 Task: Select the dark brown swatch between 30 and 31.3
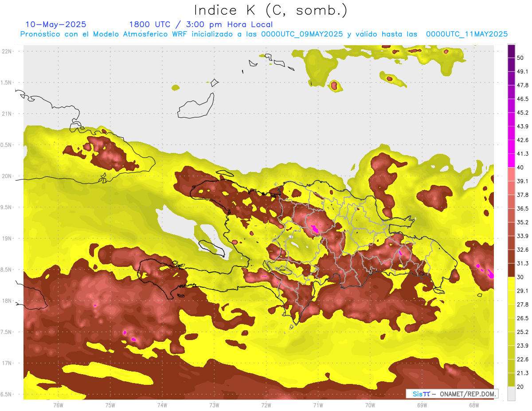tap(511, 270)
